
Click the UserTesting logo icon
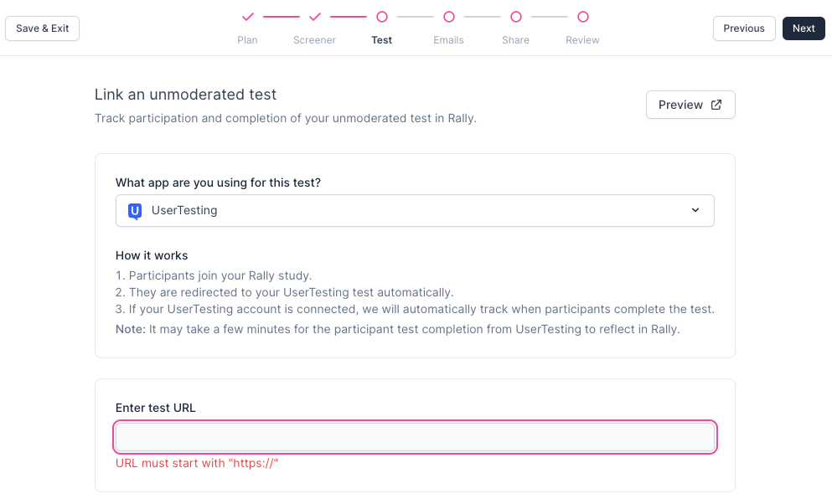(x=135, y=211)
